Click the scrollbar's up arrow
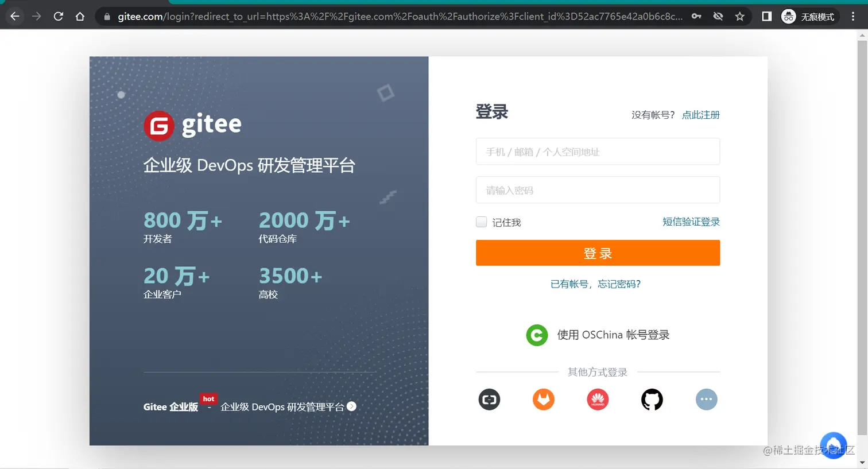Viewport: 868px width, 469px height. [x=862, y=35]
